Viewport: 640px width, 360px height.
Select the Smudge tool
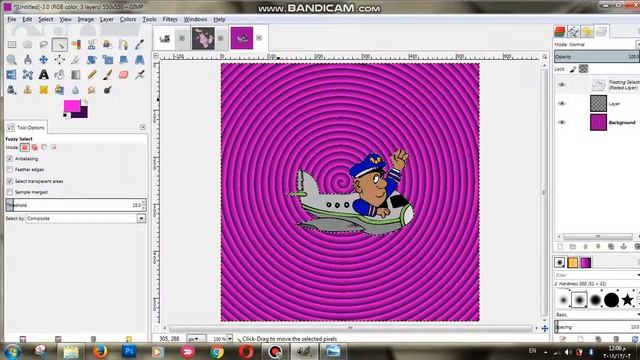[x=91, y=90]
